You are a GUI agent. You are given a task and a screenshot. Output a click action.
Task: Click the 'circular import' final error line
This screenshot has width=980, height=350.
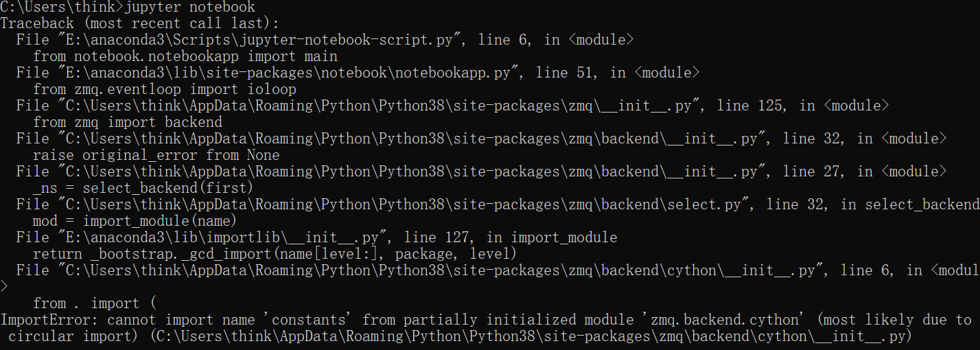(459, 336)
